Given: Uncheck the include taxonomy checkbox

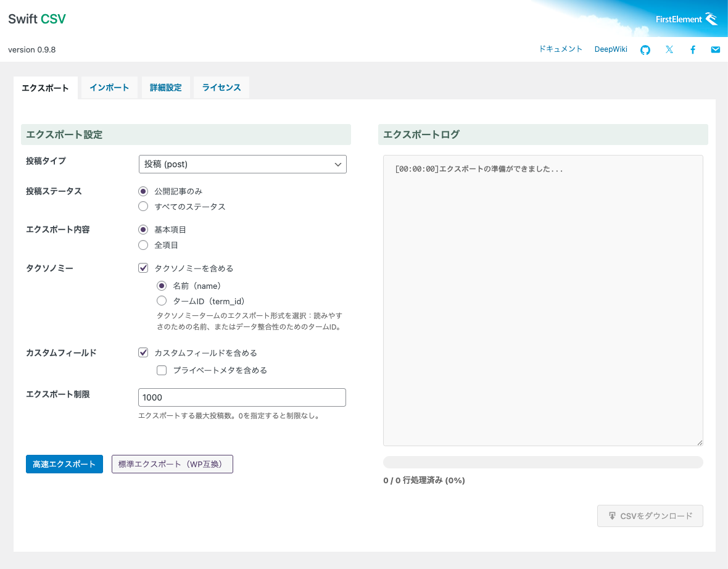Looking at the screenshot, I should click(x=144, y=268).
